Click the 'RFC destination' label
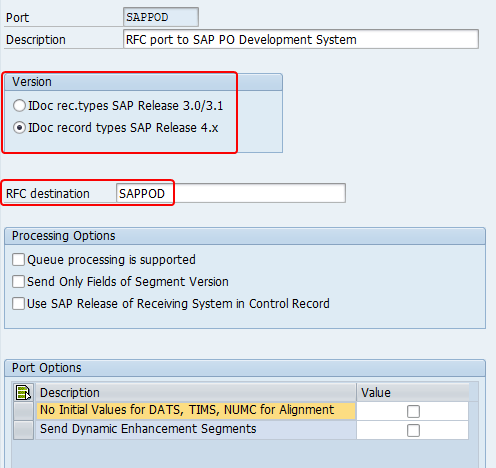Screen dimensions: 496x468 point(48,193)
